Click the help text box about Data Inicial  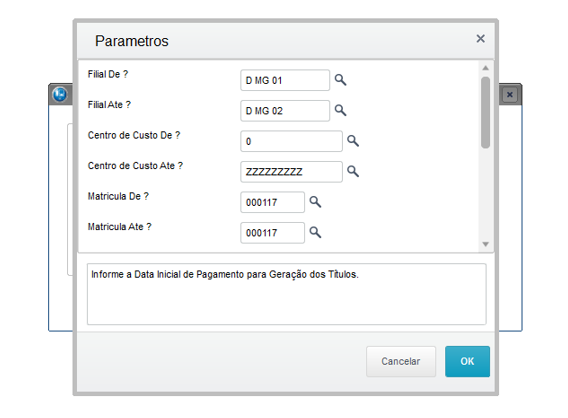coord(287,294)
